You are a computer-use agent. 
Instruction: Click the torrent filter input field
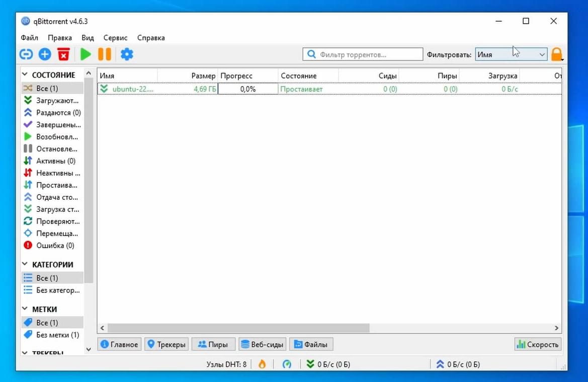pos(363,54)
